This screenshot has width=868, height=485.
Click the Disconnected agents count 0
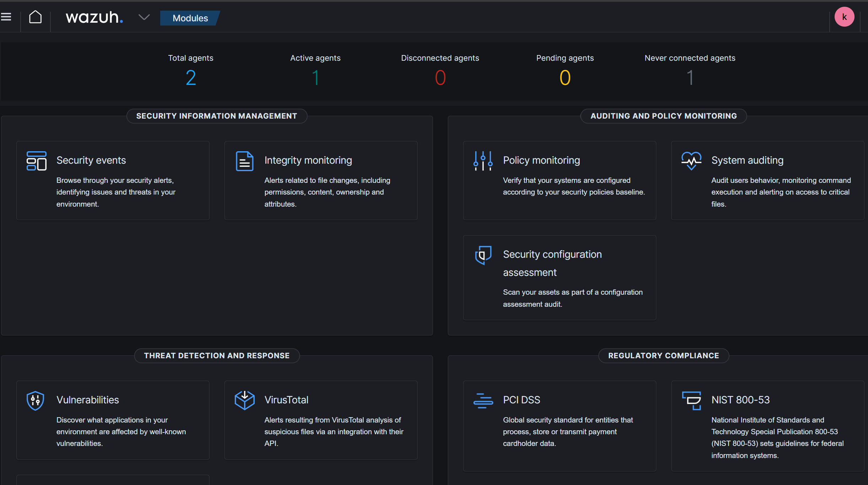[440, 78]
